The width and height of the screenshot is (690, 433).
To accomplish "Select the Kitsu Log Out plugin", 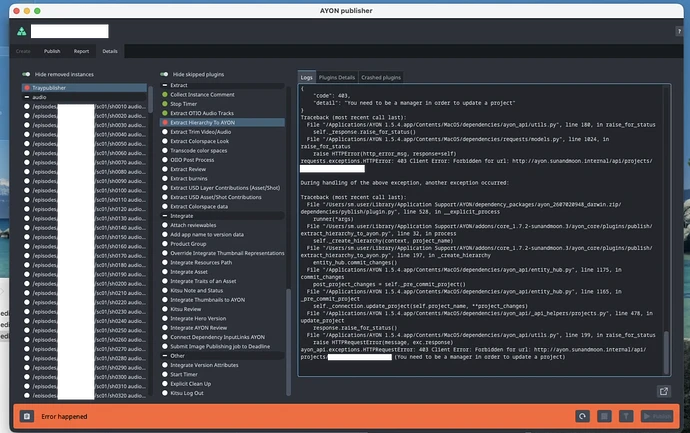I will click(x=222, y=393).
